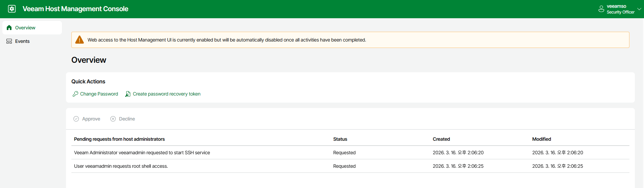Sort by the Created column header

click(x=441, y=139)
